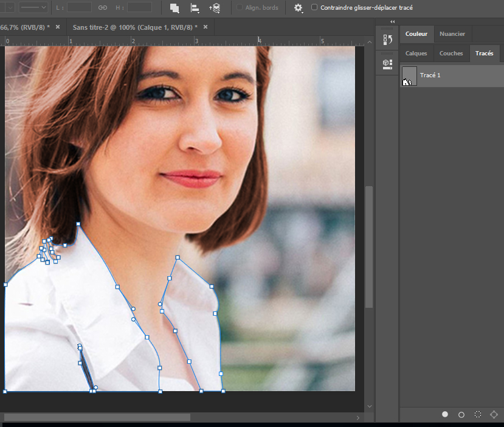
Task: Stroke path with brush icon
Action: [x=461, y=414]
